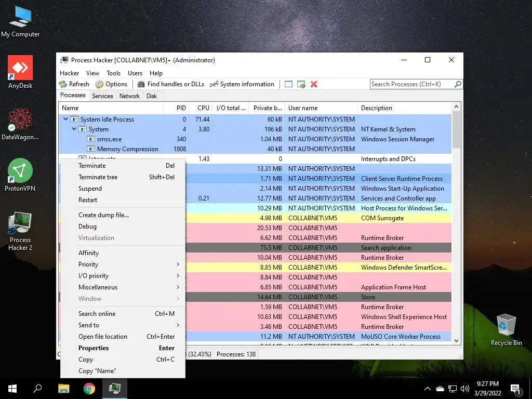Click the search magnifier icon in Process Hacker

pyautogui.click(x=457, y=84)
